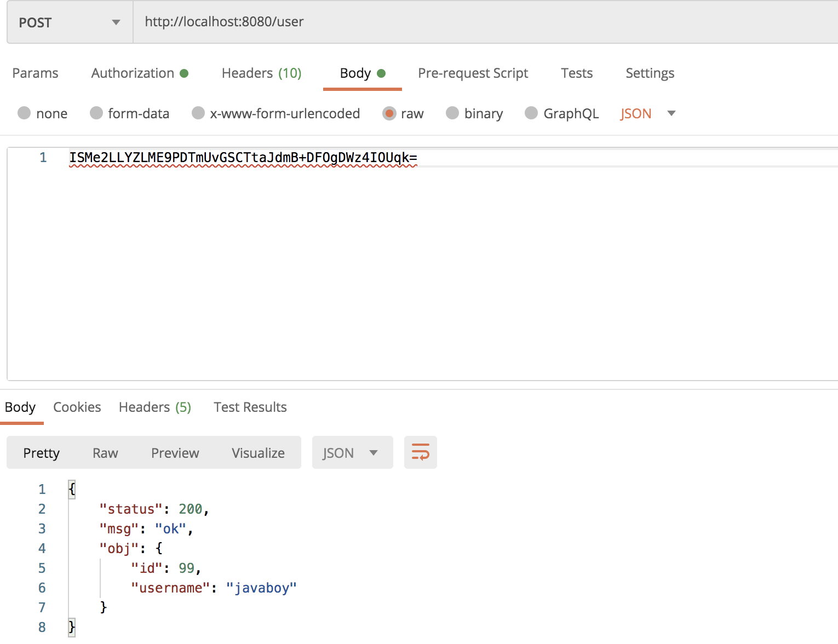Open the request Settings tab
The image size is (838, 644).
point(650,73)
